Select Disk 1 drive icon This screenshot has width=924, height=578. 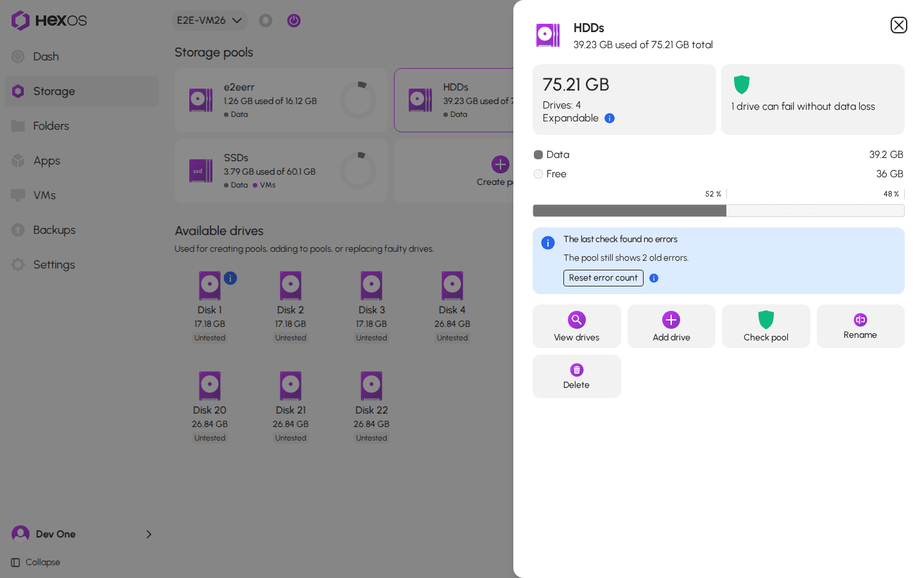point(210,286)
